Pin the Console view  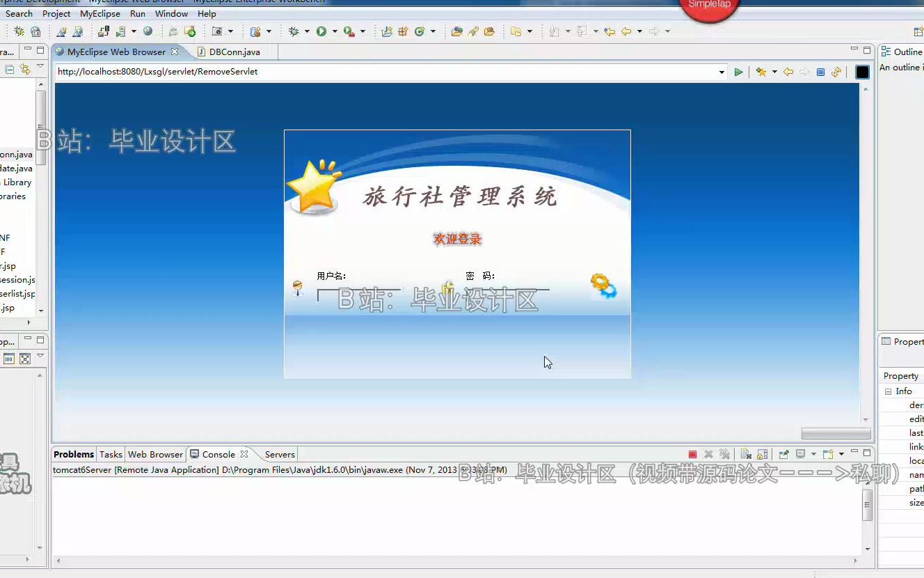click(x=783, y=453)
